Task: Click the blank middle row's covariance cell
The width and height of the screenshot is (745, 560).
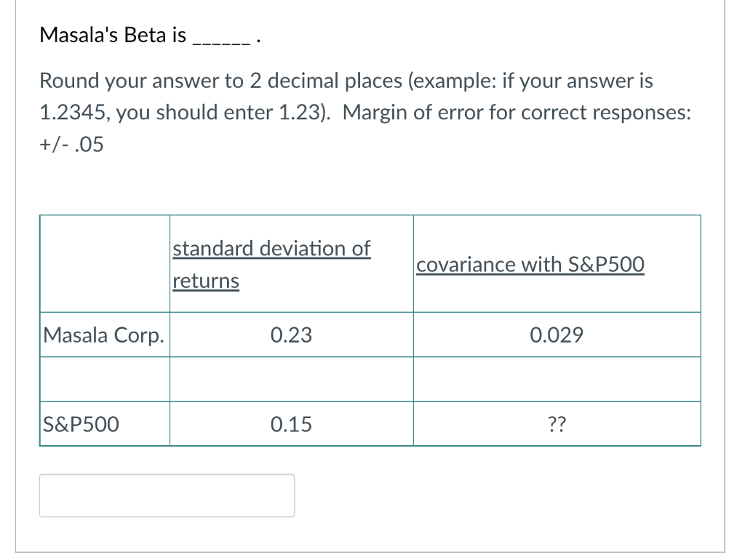Action: [x=557, y=379]
